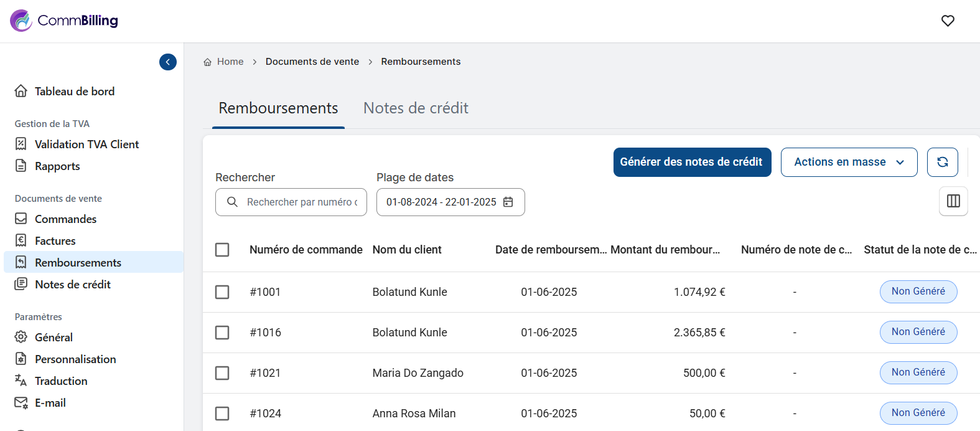Viewport: 980px width, 431px height.
Task: Open the date range calendar icon
Action: click(x=508, y=202)
